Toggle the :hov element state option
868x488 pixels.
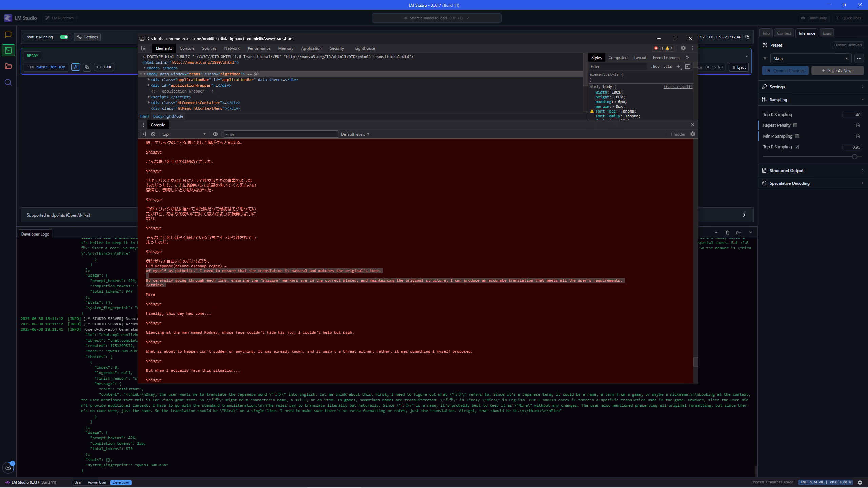655,66
